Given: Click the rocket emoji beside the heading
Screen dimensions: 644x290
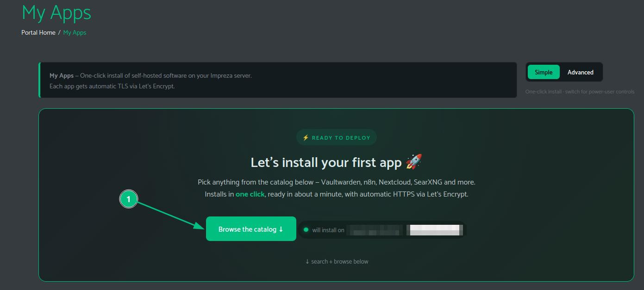Looking at the screenshot, I should [413, 162].
